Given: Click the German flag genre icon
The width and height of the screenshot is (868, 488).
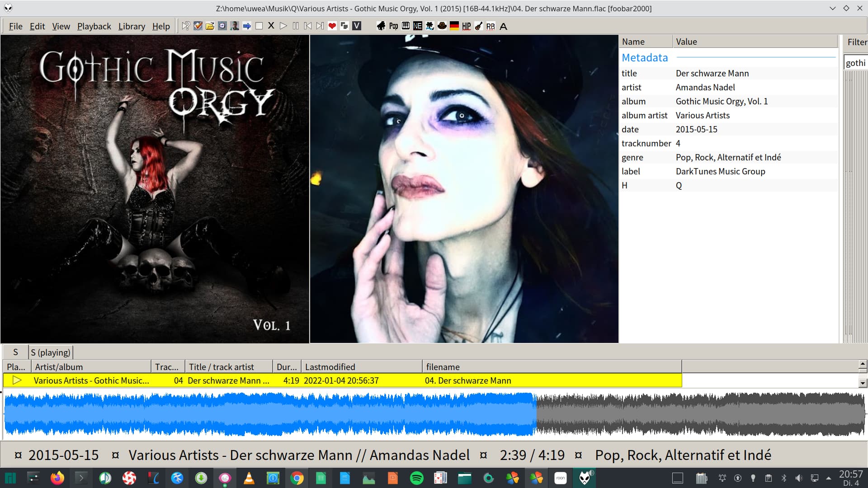Looking at the screenshot, I should (x=454, y=26).
